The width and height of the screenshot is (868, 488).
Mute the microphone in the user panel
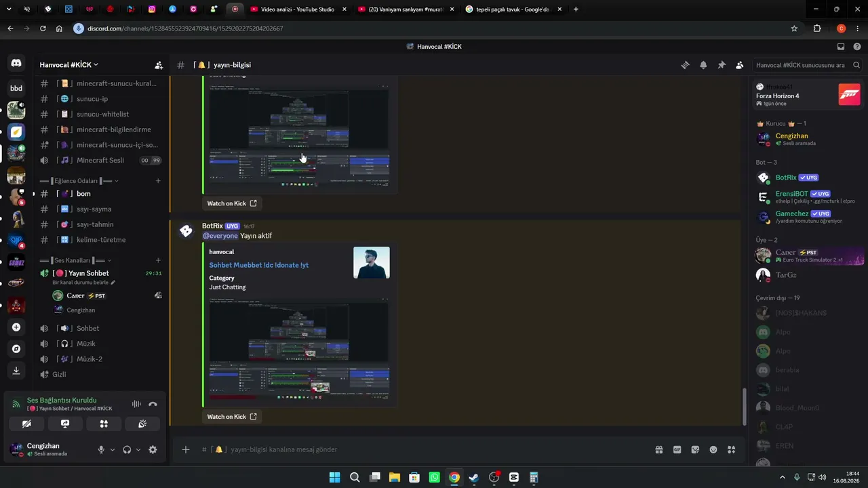(x=101, y=449)
